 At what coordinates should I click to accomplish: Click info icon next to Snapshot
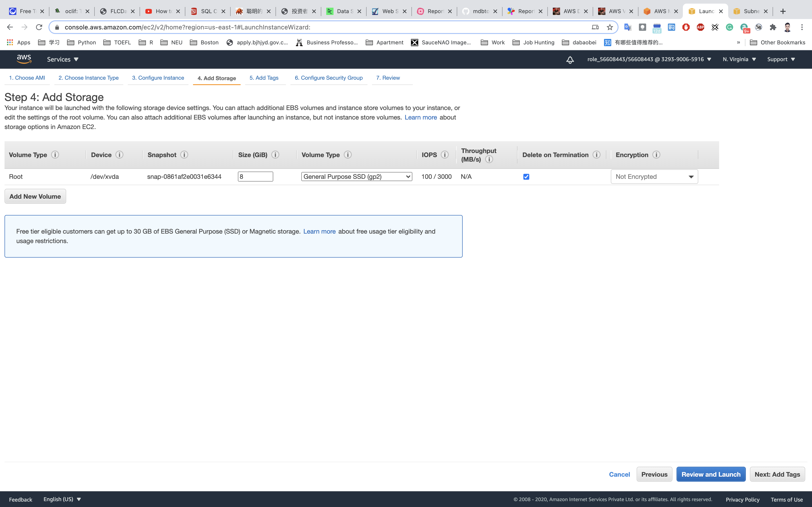184,155
